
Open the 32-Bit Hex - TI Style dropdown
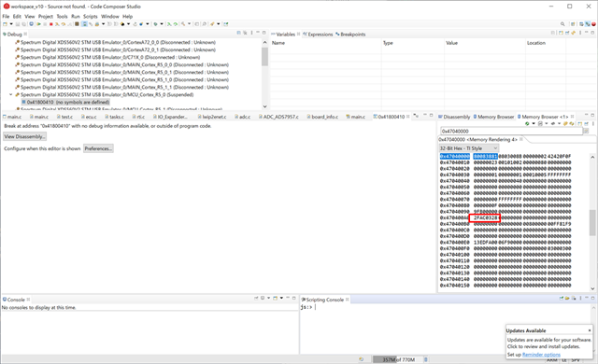click(x=469, y=148)
